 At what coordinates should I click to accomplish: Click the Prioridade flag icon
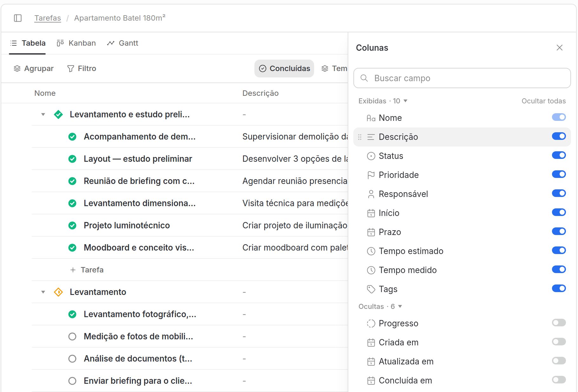point(371,175)
